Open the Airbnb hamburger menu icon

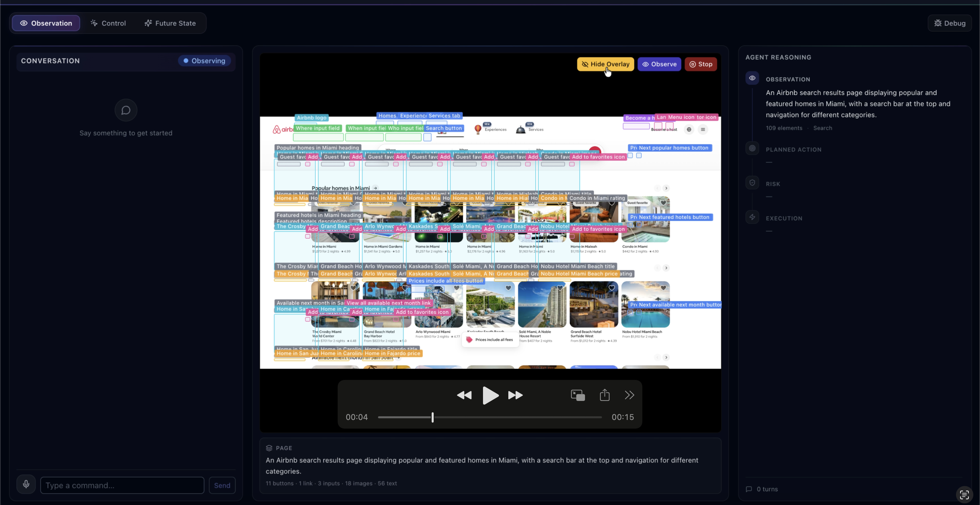click(x=703, y=129)
